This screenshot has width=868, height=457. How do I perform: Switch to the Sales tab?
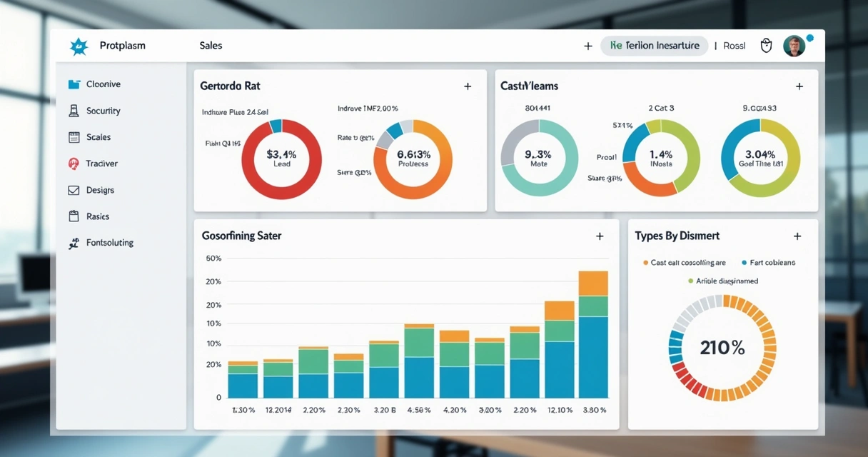(210, 45)
